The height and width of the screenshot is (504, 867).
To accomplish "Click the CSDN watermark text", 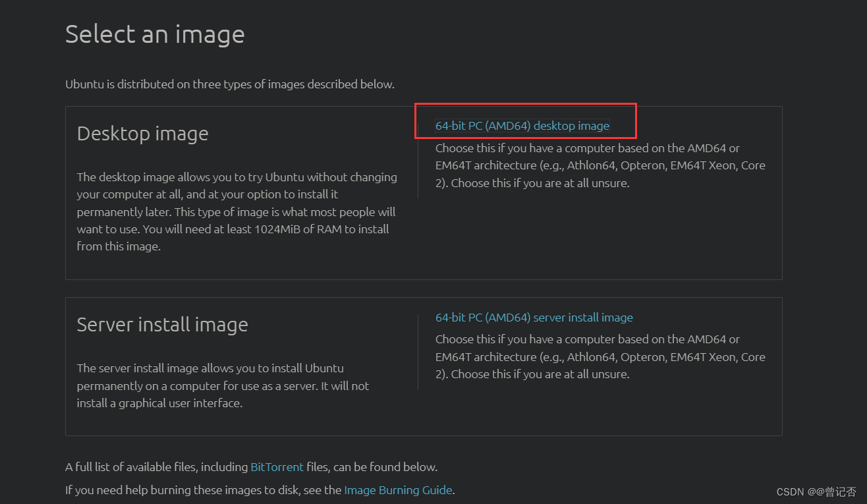I will (x=816, y=492).
